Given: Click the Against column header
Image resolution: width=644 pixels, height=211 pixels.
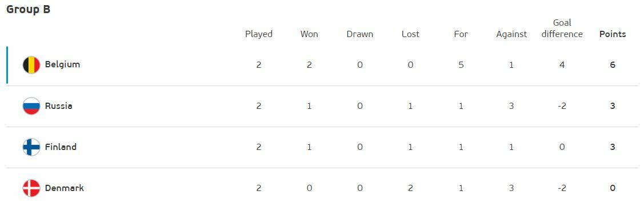Looking at the screenshot, I should click(511, 34).
